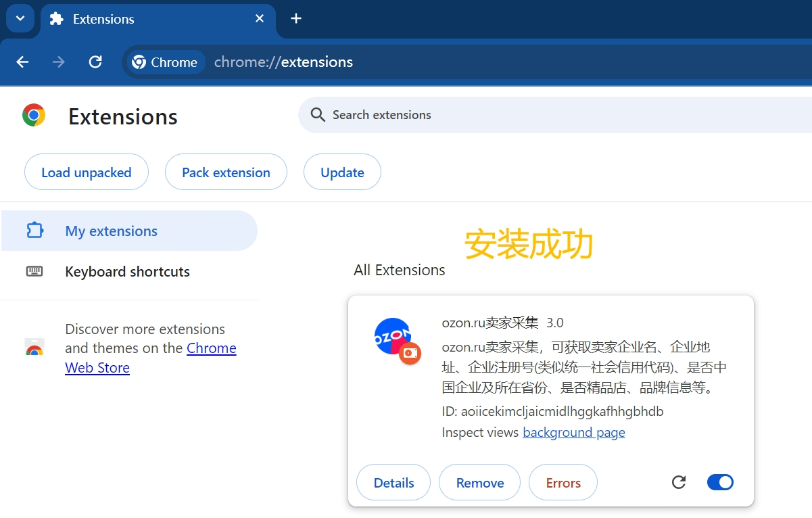Click the puzzle icon beside My extensions
The height and width of the screenshot is (518, 812).
[x=34, y=231]
